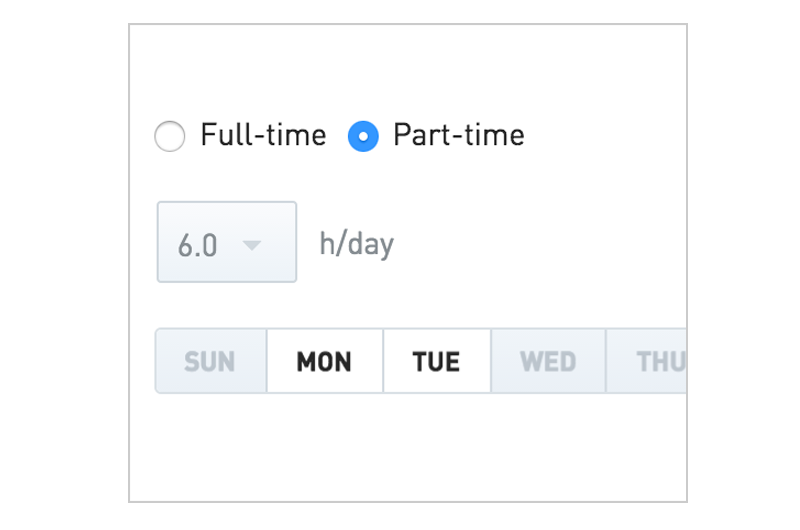Deselect the TUE day button
Image resolution: width=800 pixels, height=530 pixels.
click(x=436, y=361)
